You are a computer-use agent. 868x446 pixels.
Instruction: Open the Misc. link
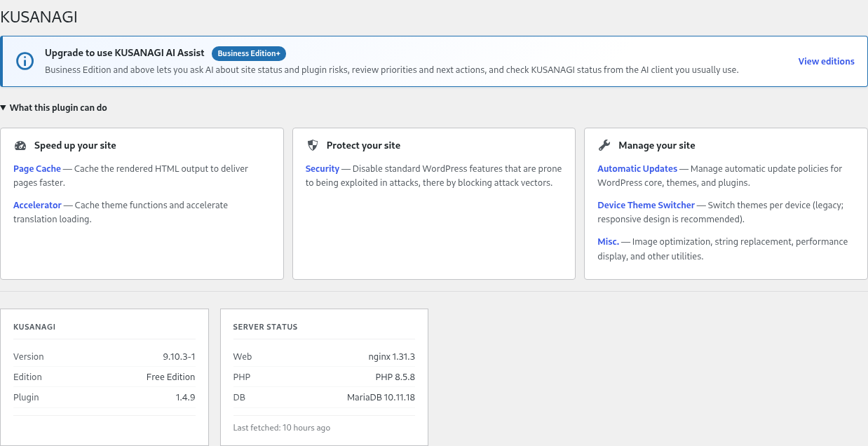pos(608,242)
